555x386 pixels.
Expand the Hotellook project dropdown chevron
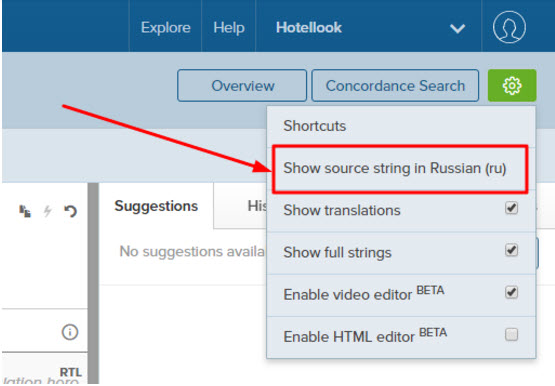[457, 28]
